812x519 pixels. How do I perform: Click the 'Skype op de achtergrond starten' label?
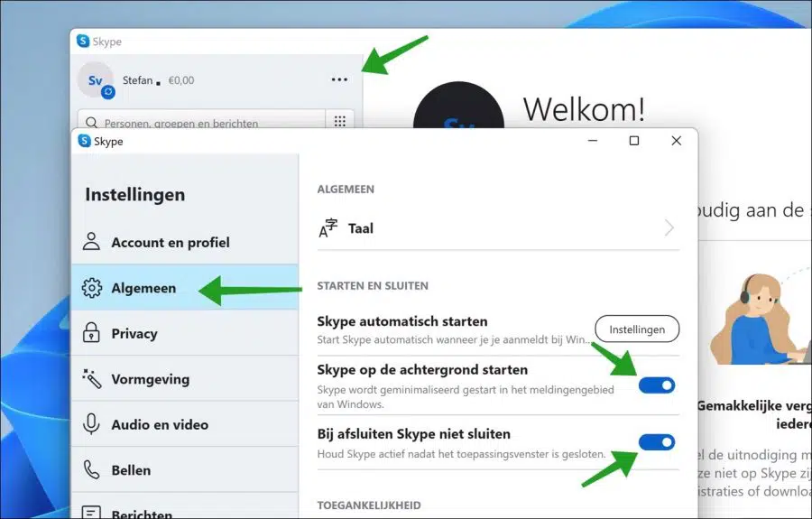(x=422, y=370)
